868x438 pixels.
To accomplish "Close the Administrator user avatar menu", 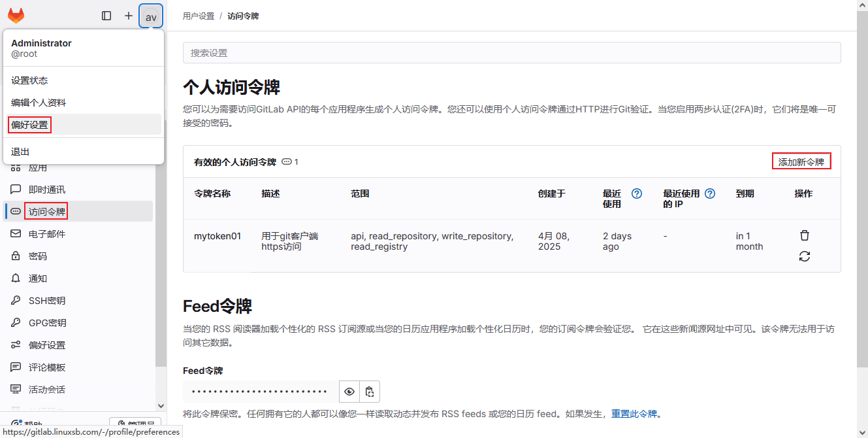I will (x=151, y=16).
